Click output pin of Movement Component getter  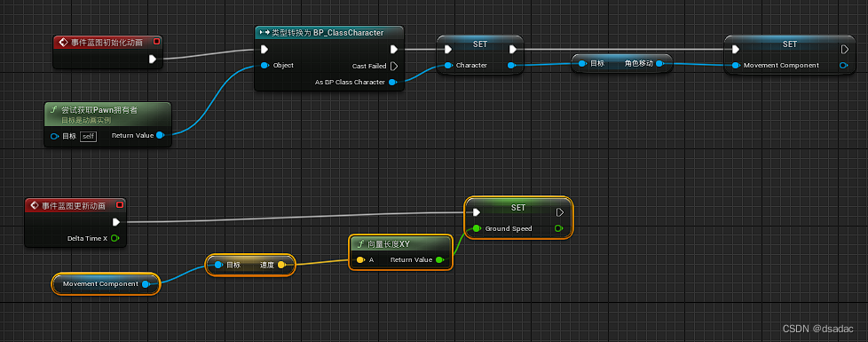pyautogui.click(x=146, y=284)
